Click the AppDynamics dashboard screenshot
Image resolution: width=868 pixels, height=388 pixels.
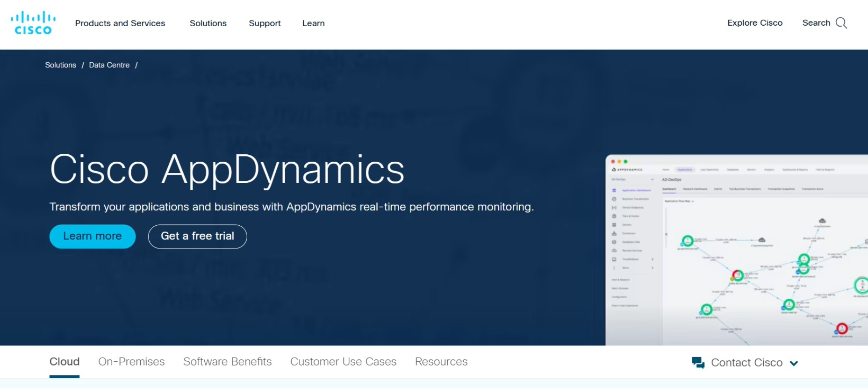pyautogui.click(x=737, y=250)
